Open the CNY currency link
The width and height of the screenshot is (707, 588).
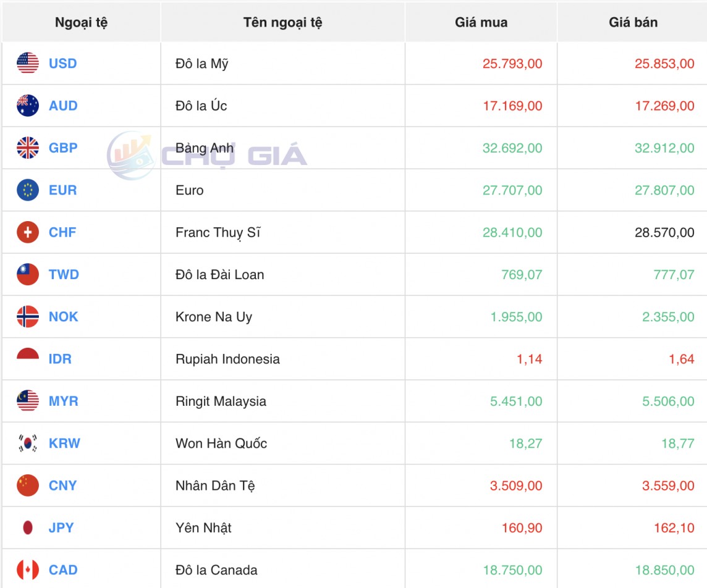[x=62, y=485]
